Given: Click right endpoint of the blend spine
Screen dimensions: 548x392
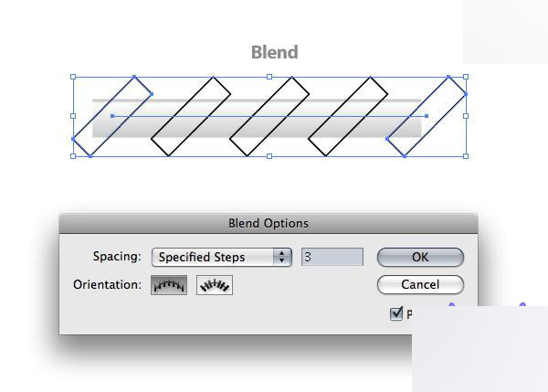Looking at the screenshot, I should [426, 116].
